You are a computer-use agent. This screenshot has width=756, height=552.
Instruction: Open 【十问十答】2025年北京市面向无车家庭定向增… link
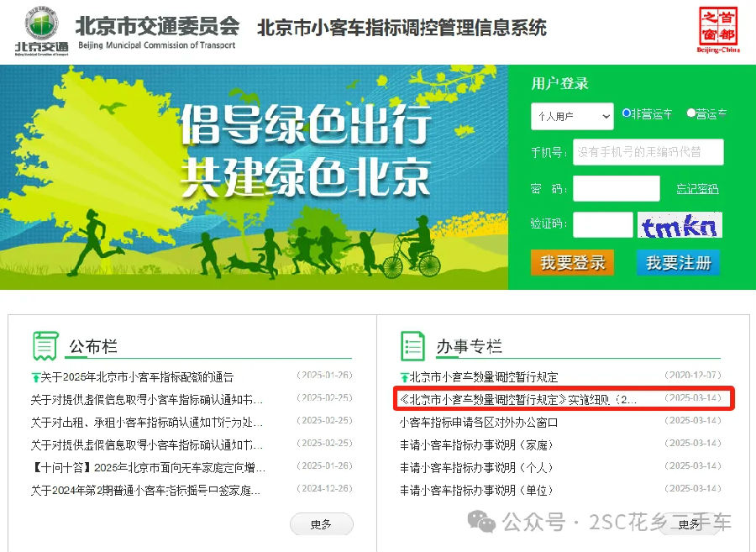tap(148, 468)
